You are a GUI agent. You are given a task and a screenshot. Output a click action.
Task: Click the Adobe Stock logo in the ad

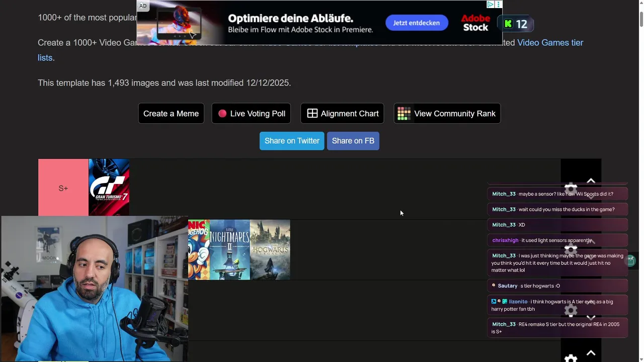coord(475,23)
